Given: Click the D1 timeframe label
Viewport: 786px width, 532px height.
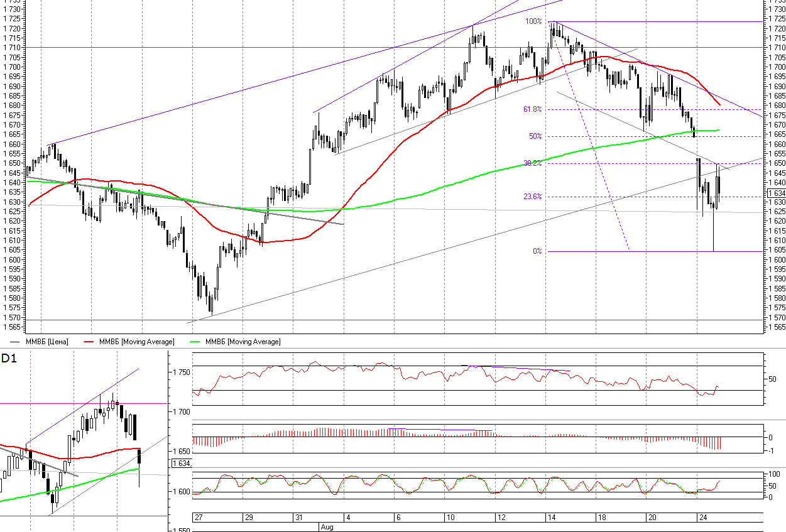Looking at the screenshot, I should 9,359.
